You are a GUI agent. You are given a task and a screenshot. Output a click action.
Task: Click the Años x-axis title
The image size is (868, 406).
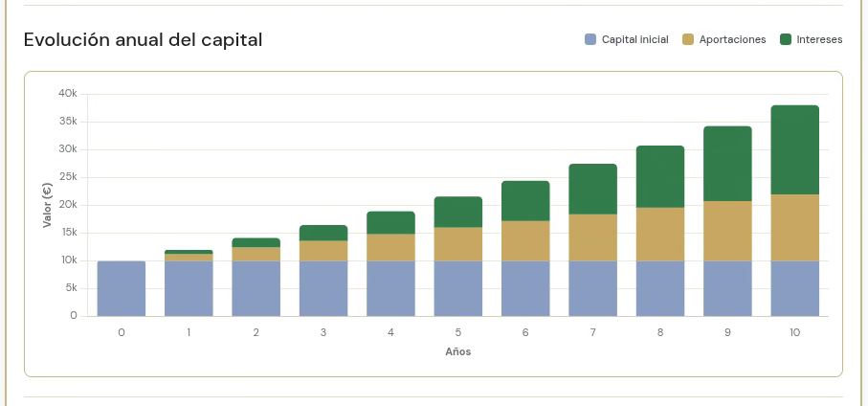pyautogui.click(x=457, y=351)
